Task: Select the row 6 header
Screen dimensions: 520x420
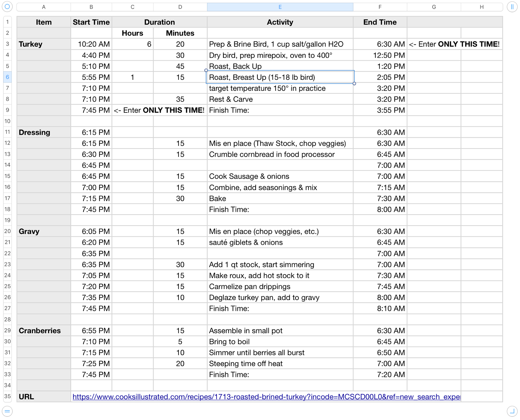Action: (x=7, y=77)
